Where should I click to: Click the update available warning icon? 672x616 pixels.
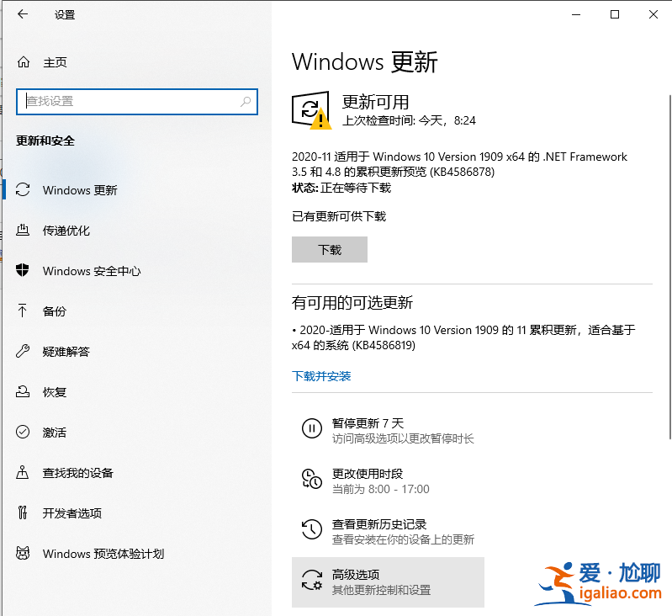pyautogui.click(x=311, y=109)
